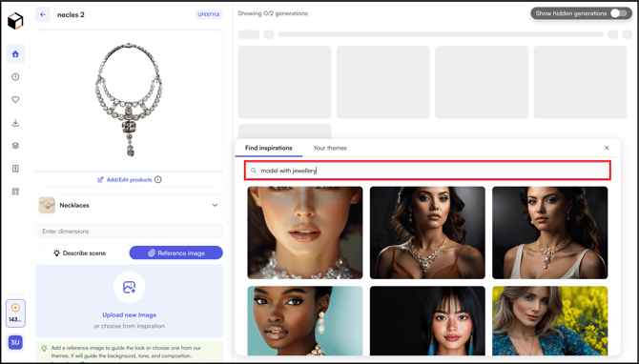639x364 pixels.
Task: Open the billing document sidebar icon
Action: point(15,169)
